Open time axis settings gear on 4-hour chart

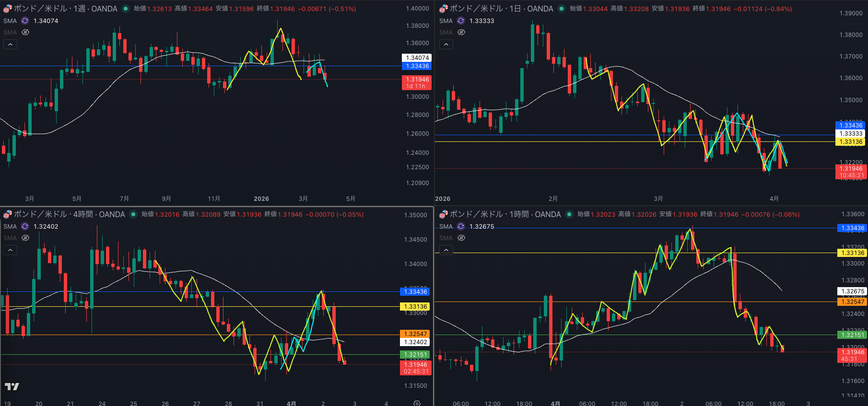pos(417,403)
